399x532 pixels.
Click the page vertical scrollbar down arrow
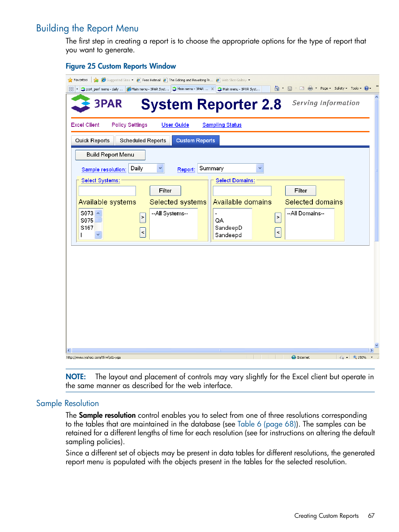[x=377, y=345]
